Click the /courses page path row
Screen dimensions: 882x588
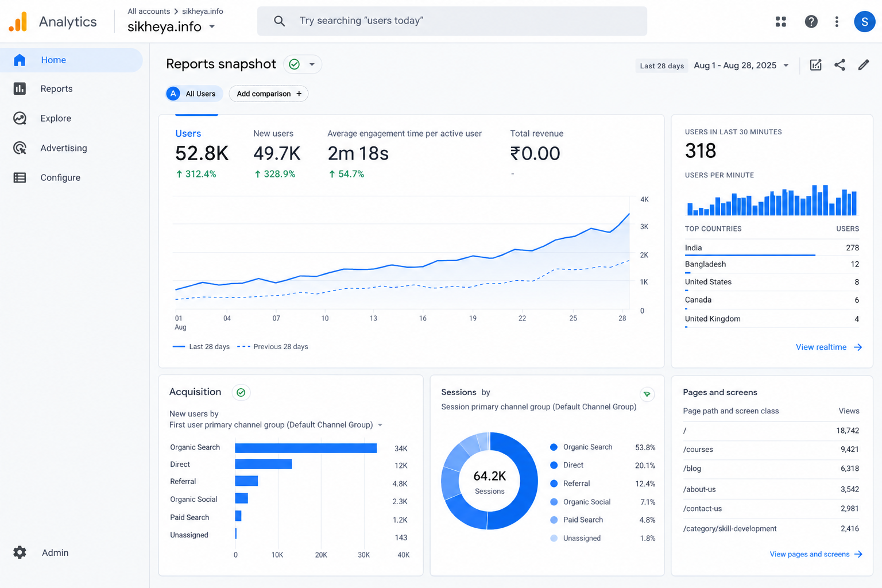pyautogui.click(x=771, y=450)
